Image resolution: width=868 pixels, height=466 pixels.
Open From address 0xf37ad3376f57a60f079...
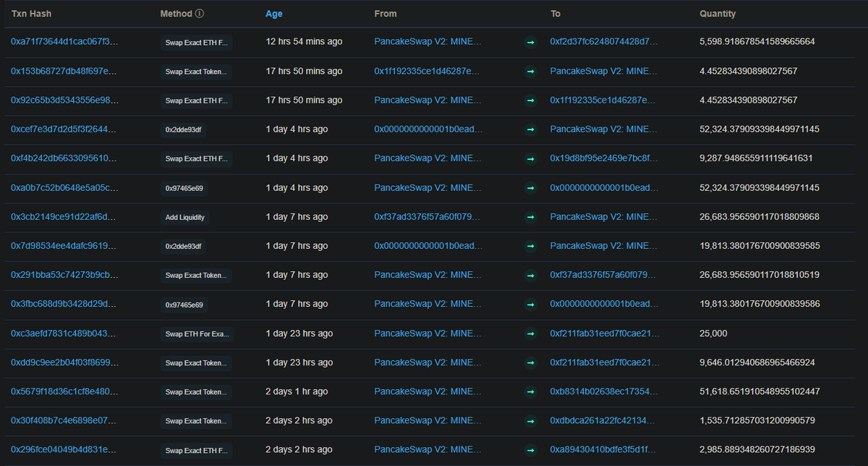[x=427, y=216]
